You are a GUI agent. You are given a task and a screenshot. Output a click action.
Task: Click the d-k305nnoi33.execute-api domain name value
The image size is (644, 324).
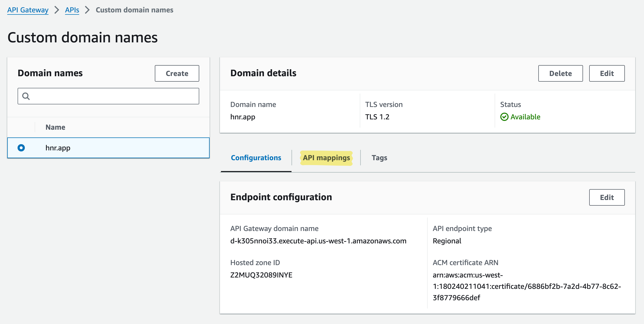point(318,241)
